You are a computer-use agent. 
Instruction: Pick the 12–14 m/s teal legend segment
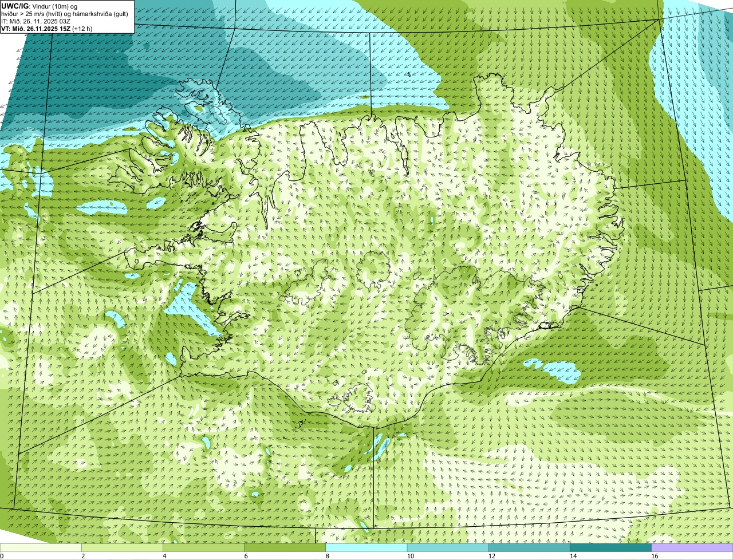tap(529, 547)
